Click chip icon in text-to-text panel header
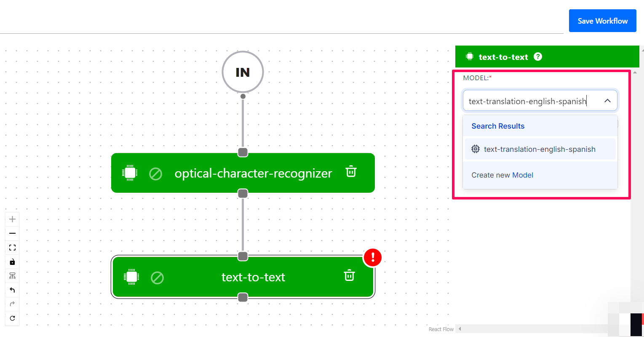This screenshot has height=337, width=644. tap(470, 57)
